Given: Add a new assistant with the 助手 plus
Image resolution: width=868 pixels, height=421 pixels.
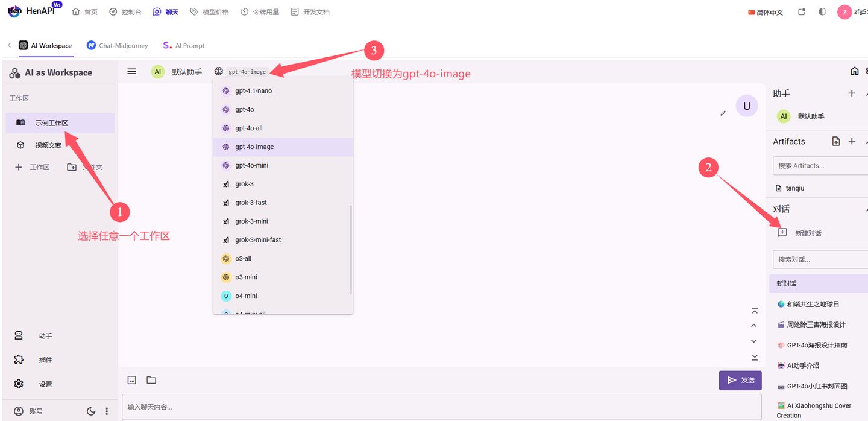Looking at the screenshot, I should [x=852, y=93].
